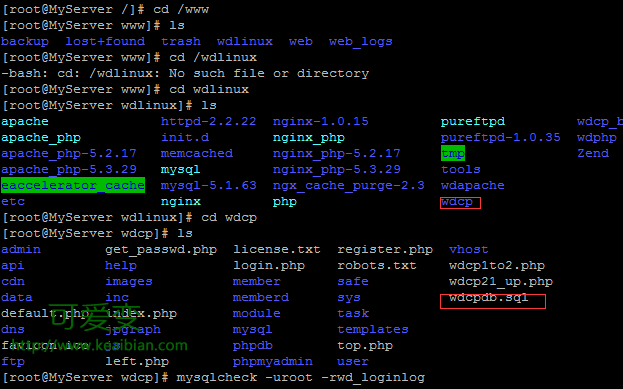Click the boxed 'wdcp' directory name
Screen dimensions: 623x389
pos(457,202)
